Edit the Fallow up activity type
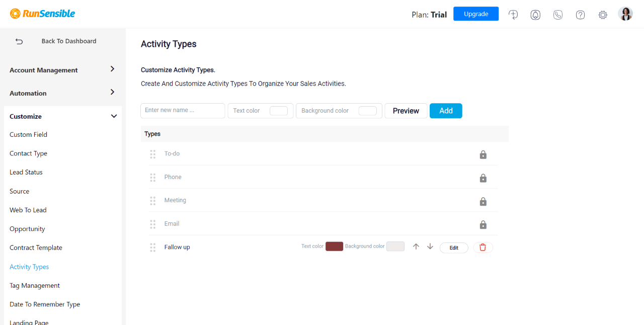 [454, 248]
